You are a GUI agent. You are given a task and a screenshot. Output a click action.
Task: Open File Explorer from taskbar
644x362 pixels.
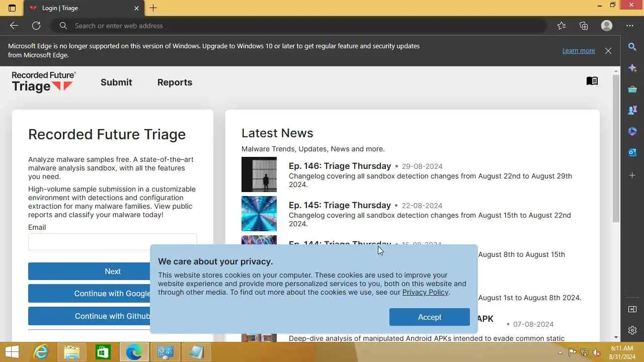click(72, 352)
